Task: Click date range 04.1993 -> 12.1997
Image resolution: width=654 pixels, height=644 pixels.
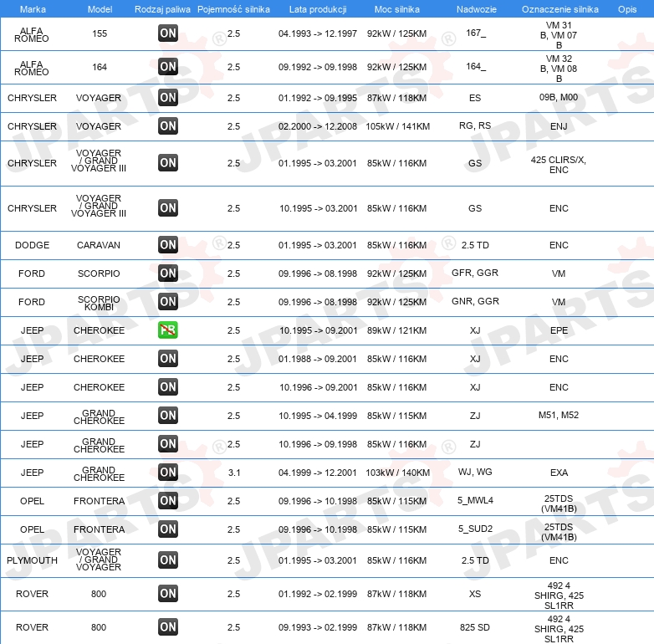Action: point(318,33)
